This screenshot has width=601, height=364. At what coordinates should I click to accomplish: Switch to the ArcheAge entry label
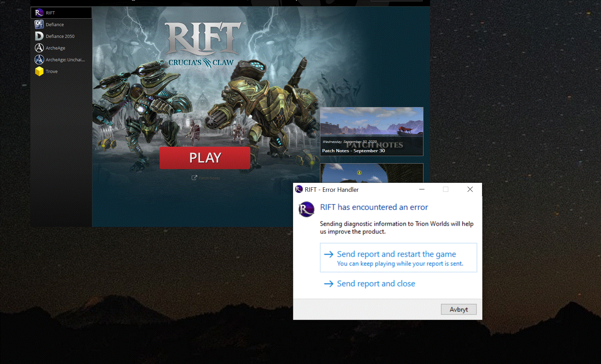click(56, 48)
